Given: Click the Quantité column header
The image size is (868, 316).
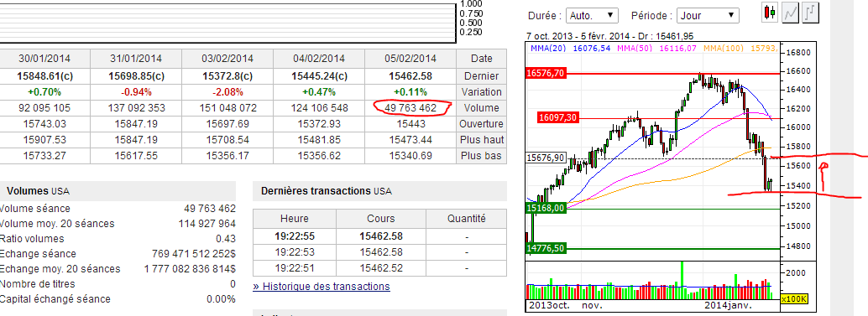Looking at the screenshot, I should [x=466, y=218].
